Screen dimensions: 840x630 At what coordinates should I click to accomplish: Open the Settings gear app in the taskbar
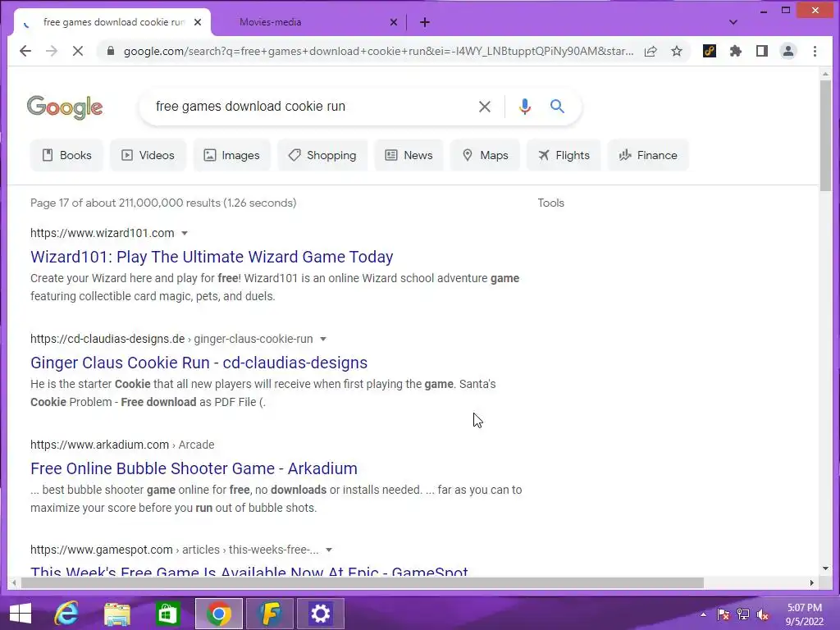pos(321,614)
